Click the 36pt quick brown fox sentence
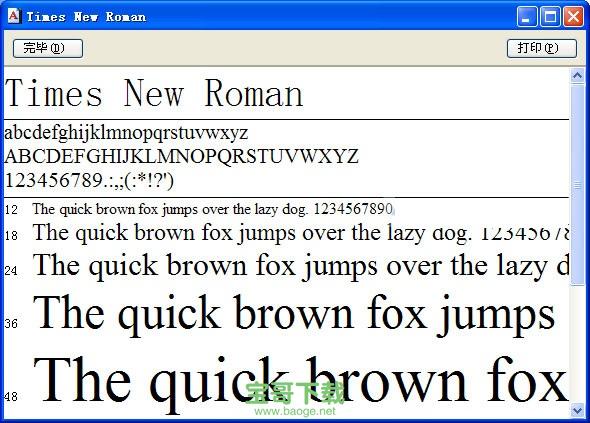This screenshot has height=423, width=590. [x=294, y=316]
